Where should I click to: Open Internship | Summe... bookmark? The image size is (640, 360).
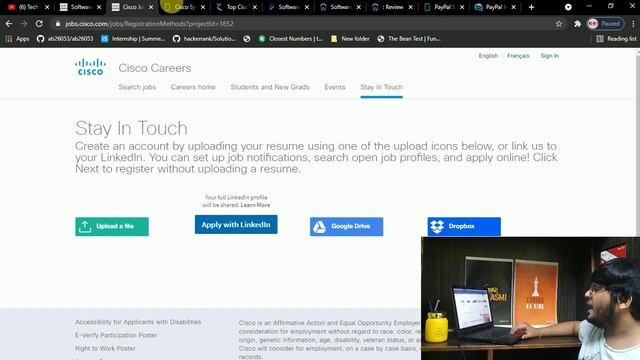click(x=133, y=39)
